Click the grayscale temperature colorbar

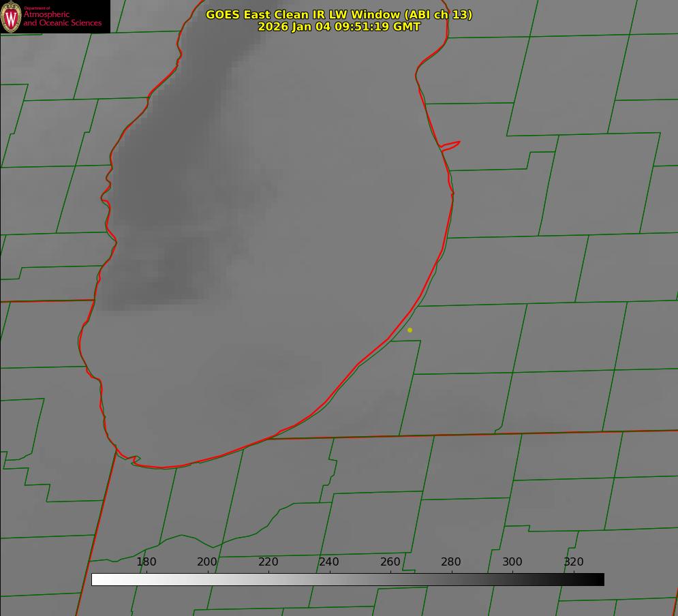click(x=348, y=579)
